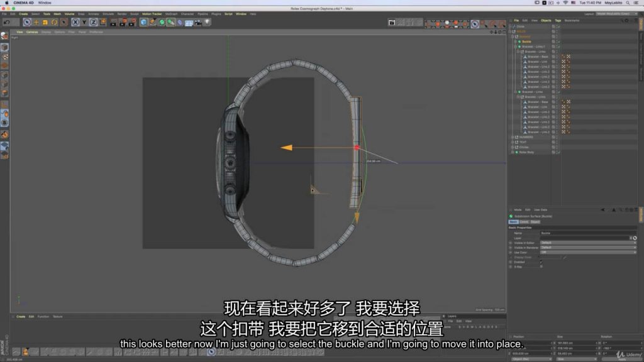
Task: Check the X-Ray checkbox
Action: [541, 266]
